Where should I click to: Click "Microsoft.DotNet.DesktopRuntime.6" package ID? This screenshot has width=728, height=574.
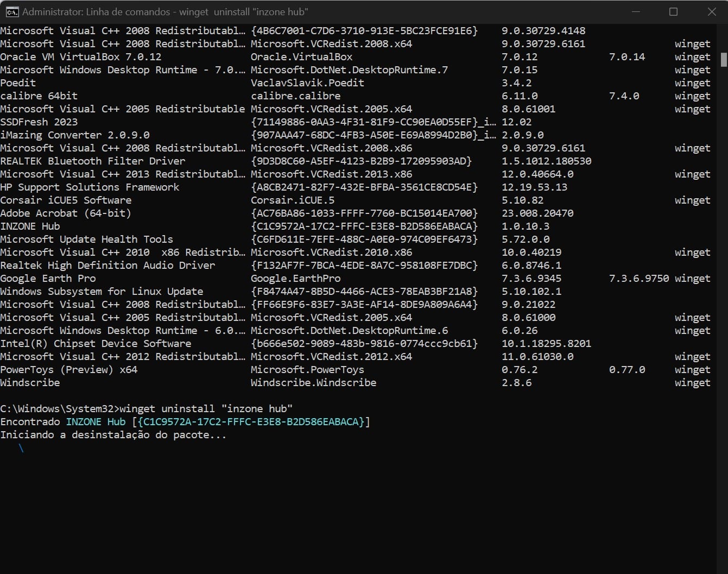[x=350, y=330]
